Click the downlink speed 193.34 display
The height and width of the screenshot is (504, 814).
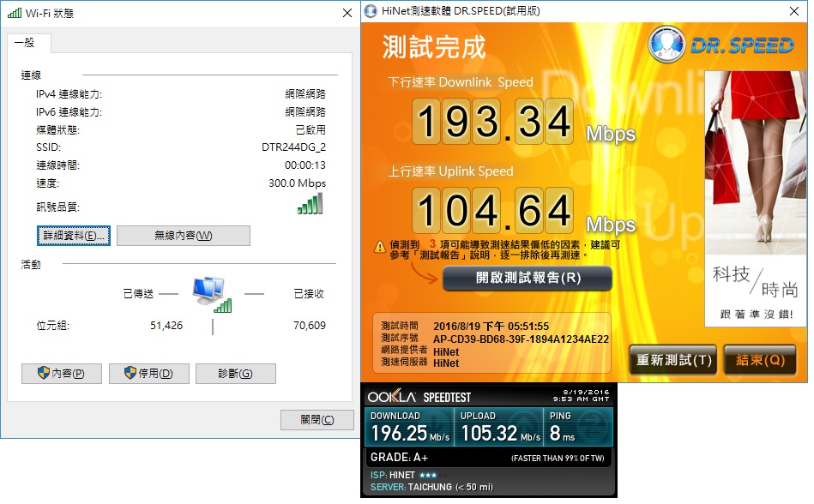click(492, 122)
